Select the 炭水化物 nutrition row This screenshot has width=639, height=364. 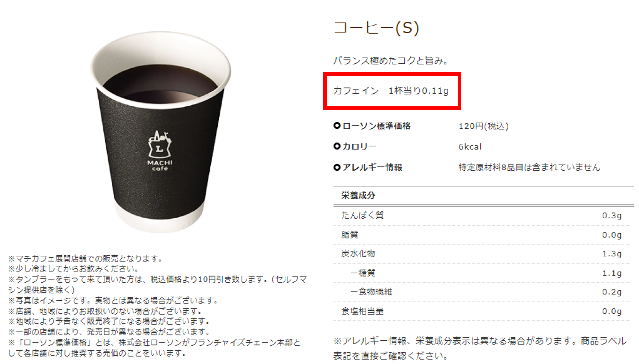pyautogui.click(x=482, y=254)
